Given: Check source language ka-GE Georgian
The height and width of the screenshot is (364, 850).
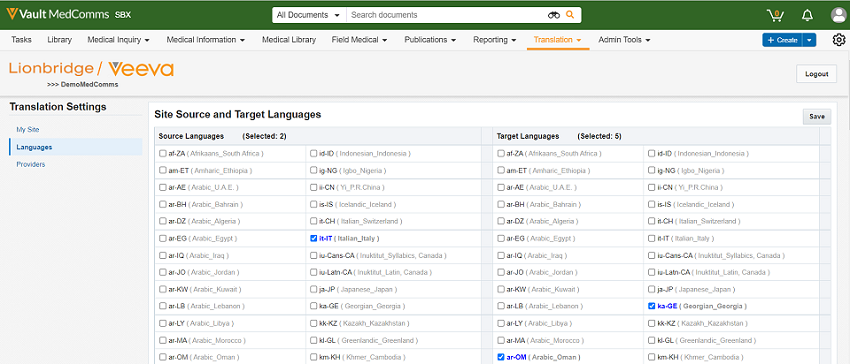Looking at the screenshot, I should (x=313, y=306).
